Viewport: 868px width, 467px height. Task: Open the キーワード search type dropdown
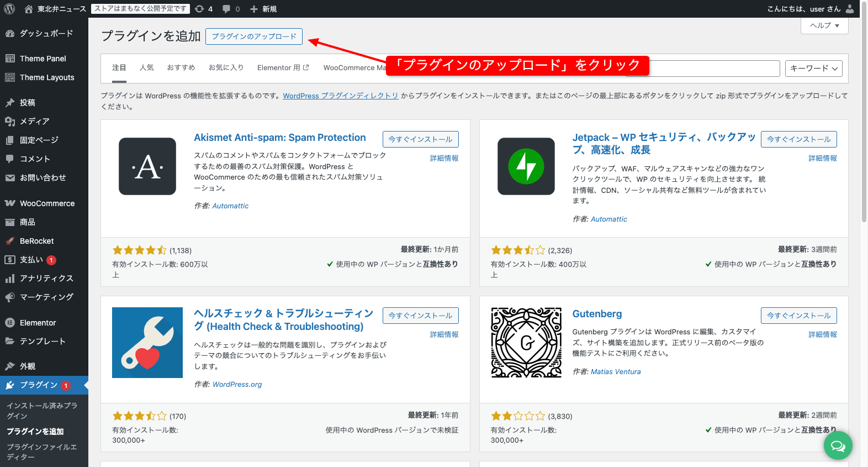(814, 69)
